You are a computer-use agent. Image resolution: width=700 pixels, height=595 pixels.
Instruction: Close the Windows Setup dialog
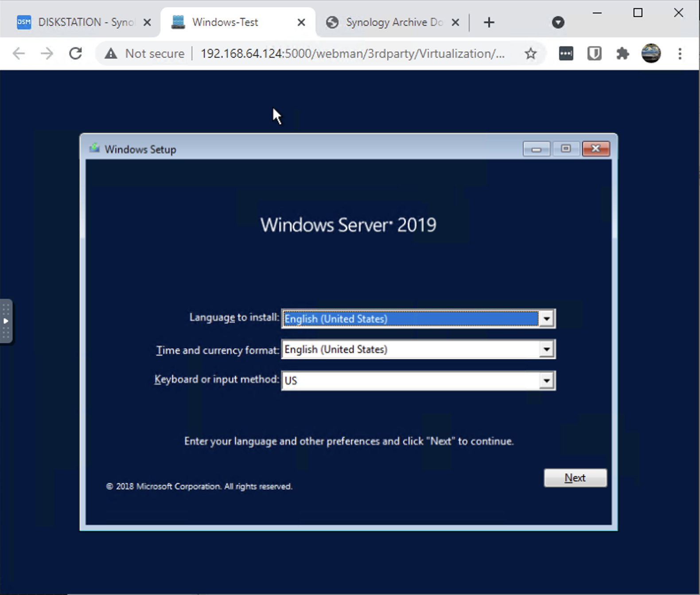tap(596, 149)
